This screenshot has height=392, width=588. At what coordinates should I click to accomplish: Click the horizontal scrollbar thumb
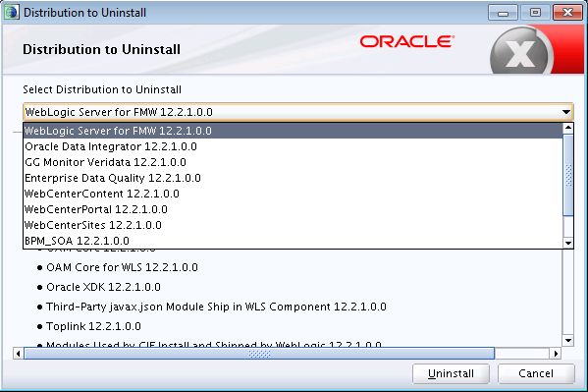pos(259,354)
